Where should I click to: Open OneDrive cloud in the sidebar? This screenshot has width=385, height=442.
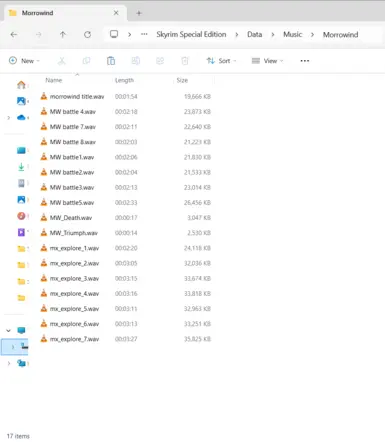pyautogui.click(x=21, y=117)
